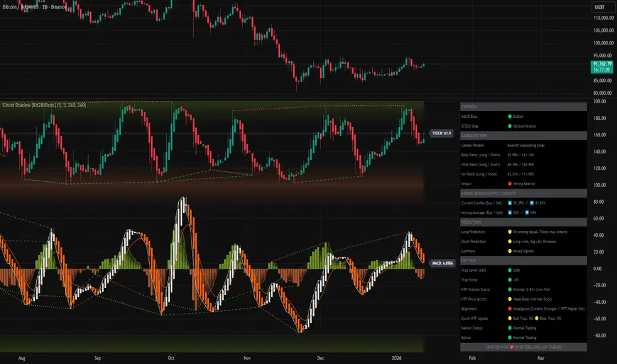Screen dimensions: 617x364
Task: Click the current price label 91,762.79
Action: (x=602, y=66)
